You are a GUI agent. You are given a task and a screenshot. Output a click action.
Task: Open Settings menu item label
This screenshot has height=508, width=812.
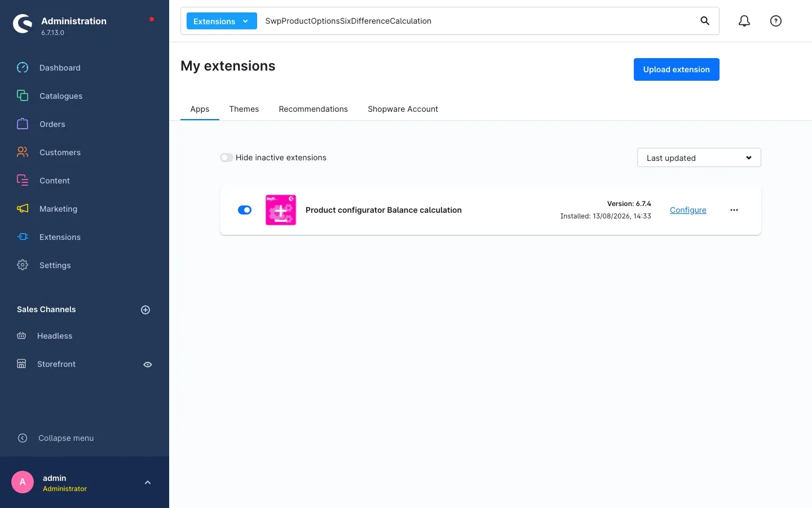tap(55, 265)
